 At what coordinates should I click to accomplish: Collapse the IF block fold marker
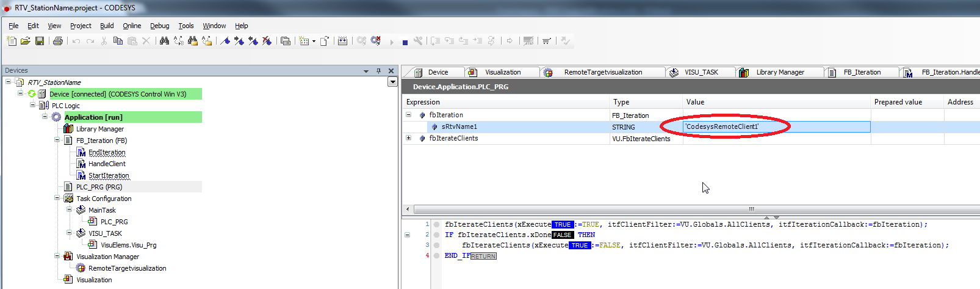point(408,235)
